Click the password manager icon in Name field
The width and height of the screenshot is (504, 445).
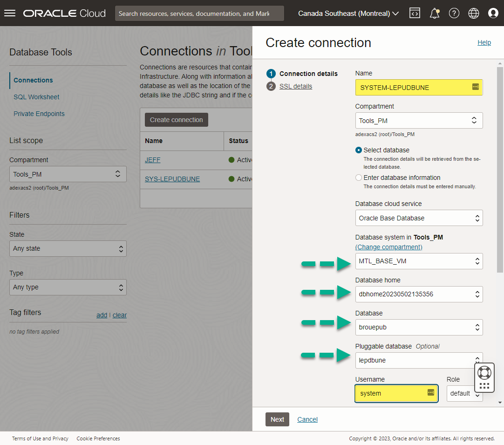[x=476, y=87]
